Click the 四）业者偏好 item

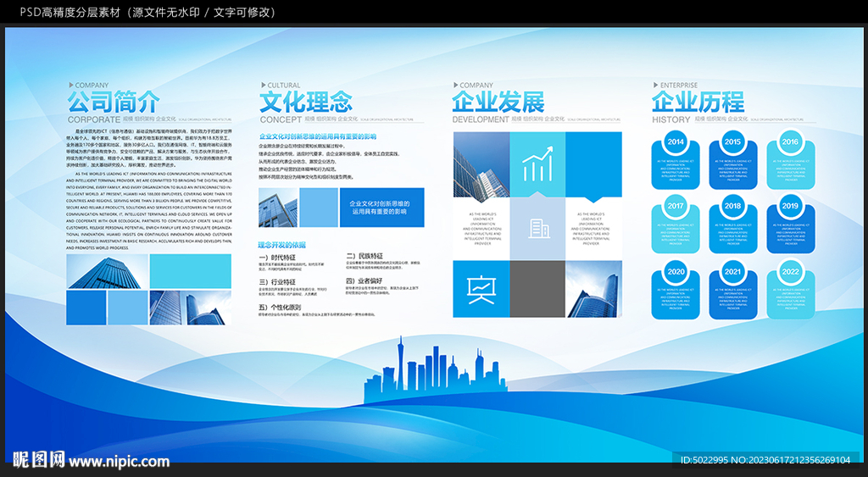[x=364, y=281]
